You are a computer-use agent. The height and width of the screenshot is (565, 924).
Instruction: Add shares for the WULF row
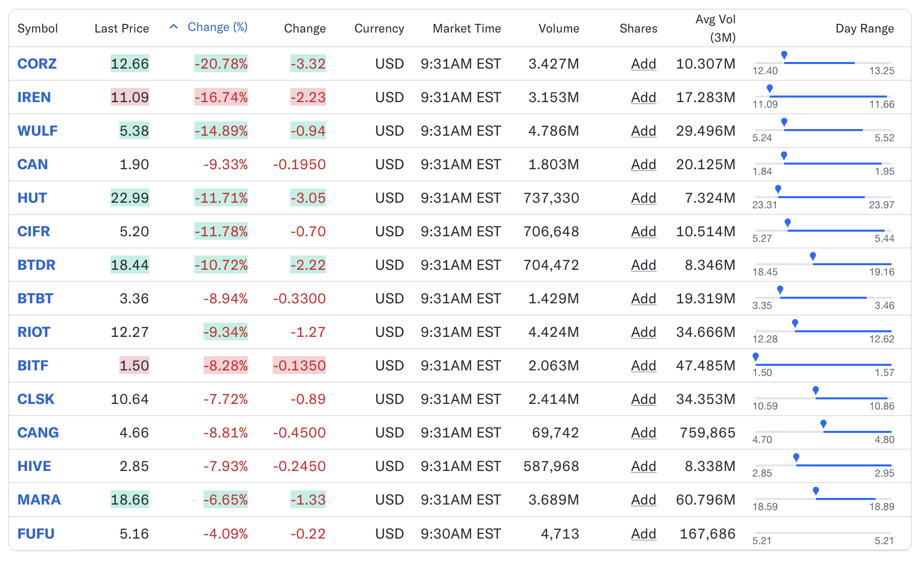click(644, 131)
